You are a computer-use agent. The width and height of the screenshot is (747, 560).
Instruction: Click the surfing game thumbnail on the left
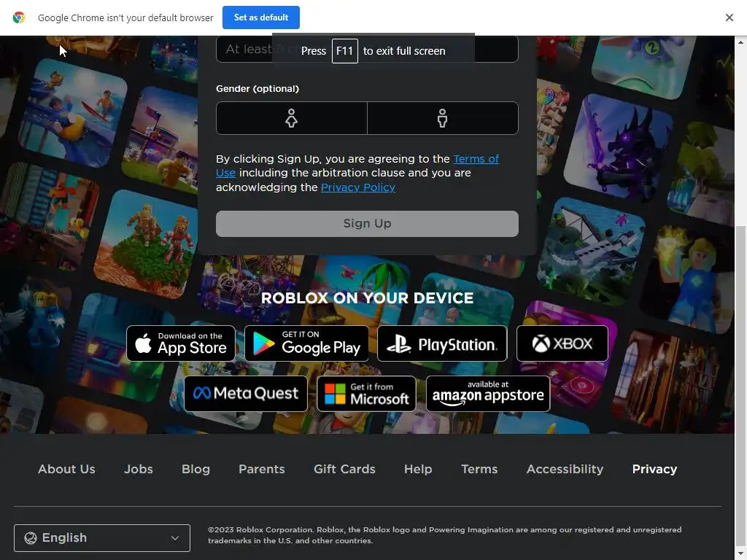tap(73, 113)
